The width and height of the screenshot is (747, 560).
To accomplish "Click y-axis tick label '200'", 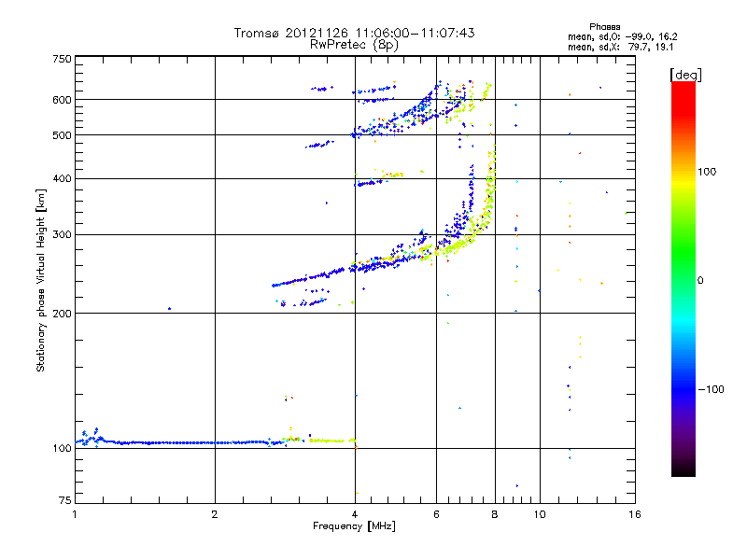I will tap(62, 314).
